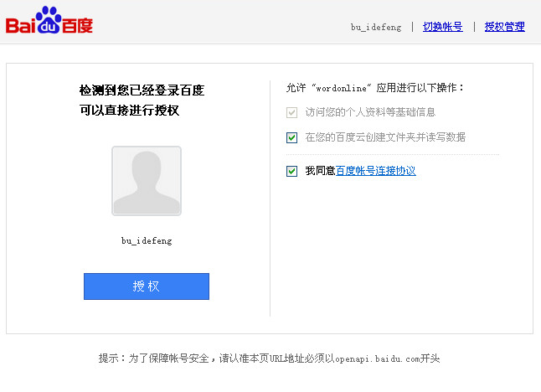Viewport: 541px width, 392px height.
Task: Click the Baidu logo in header
Action: pos(49,21)
